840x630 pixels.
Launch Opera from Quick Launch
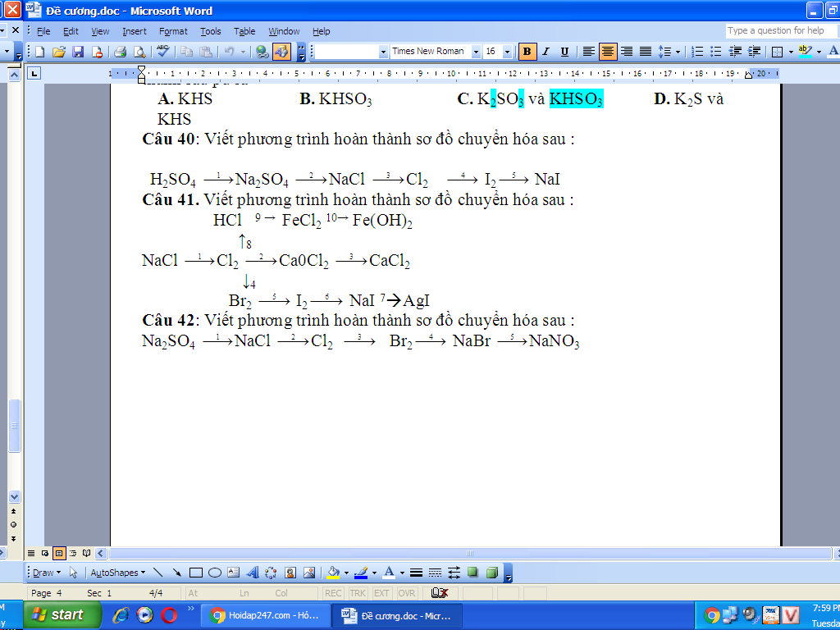click(169, 615)
